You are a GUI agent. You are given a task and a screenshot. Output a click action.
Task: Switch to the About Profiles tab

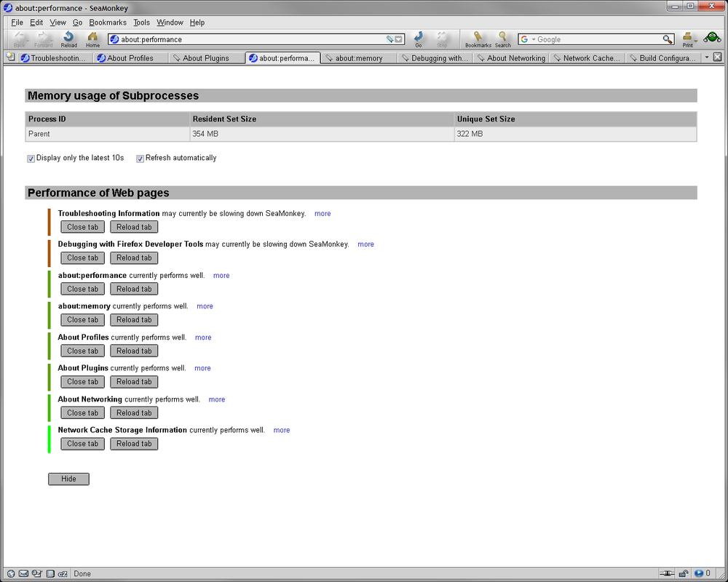pos(131,58)
